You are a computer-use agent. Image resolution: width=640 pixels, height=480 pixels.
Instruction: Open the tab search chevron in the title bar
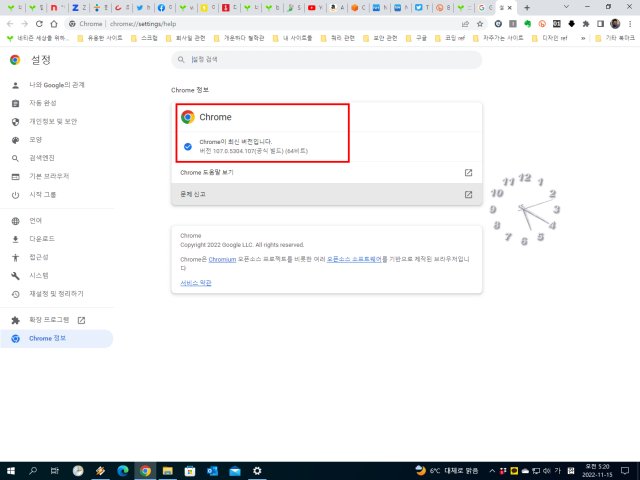point(566,7)
